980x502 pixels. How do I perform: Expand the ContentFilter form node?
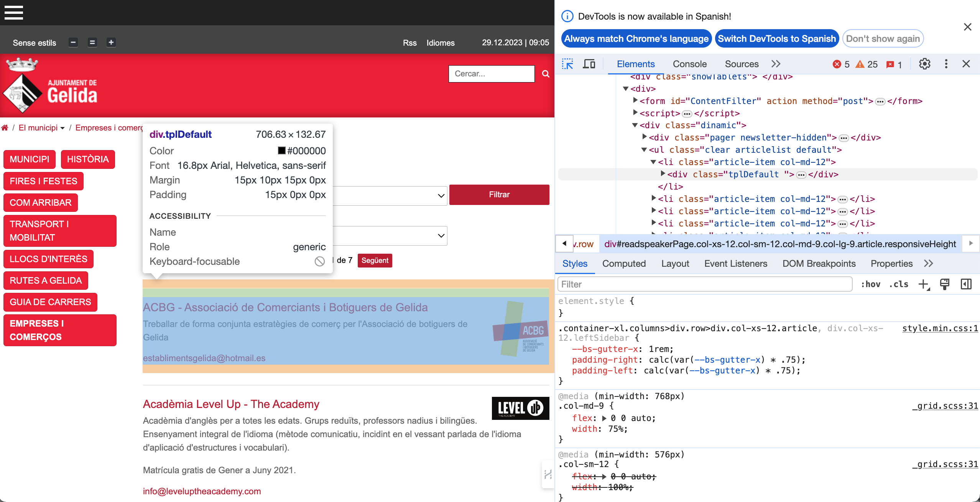[635, 101]
